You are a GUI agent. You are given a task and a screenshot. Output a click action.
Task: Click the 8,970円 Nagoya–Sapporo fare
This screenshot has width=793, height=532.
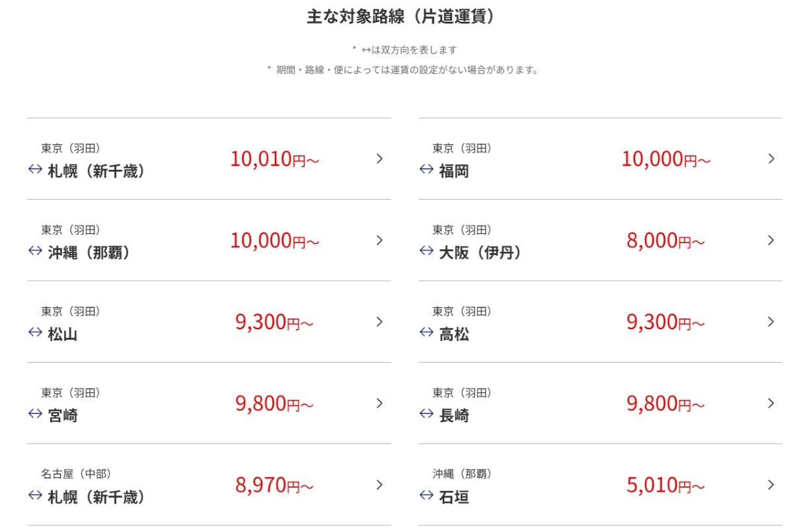click(x=274, y=485)
